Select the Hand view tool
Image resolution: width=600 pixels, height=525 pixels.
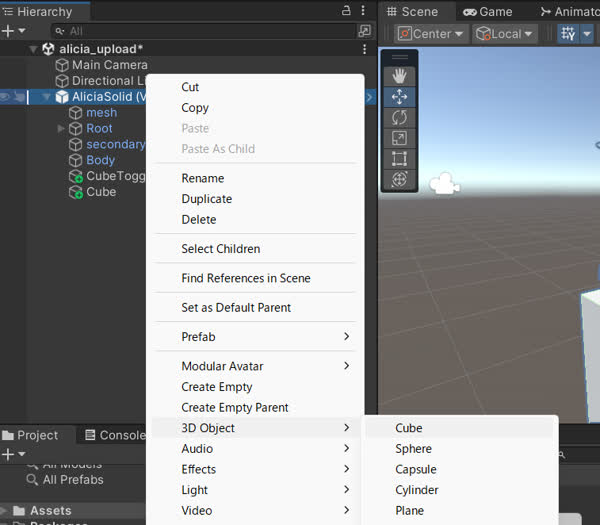[399, 76]
